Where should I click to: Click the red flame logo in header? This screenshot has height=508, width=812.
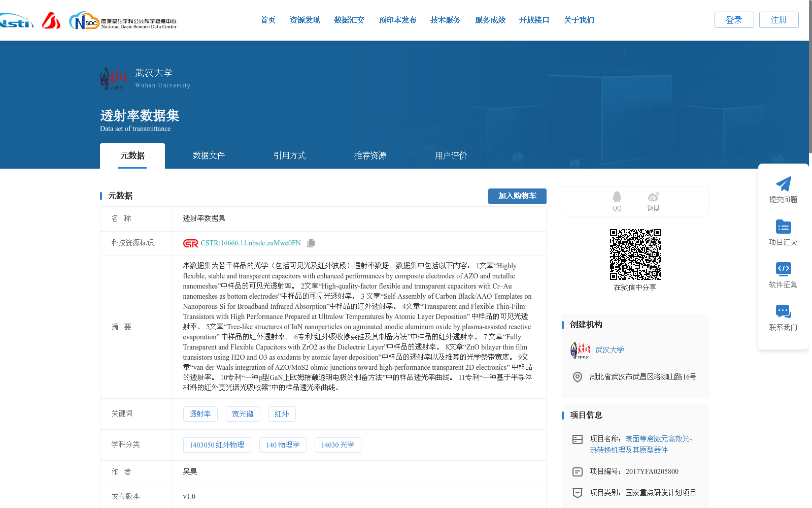pyautogui.click(x=51, y=20)
